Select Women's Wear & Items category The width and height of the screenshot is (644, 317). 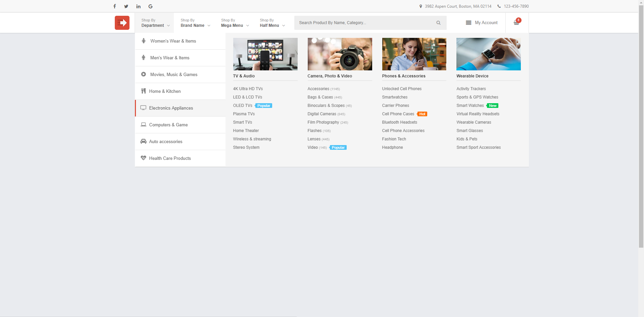[180, 41]
